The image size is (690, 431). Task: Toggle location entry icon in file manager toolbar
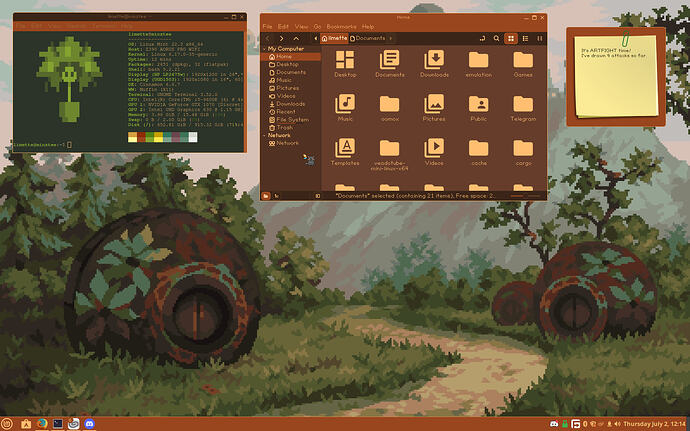click(482, 38)
